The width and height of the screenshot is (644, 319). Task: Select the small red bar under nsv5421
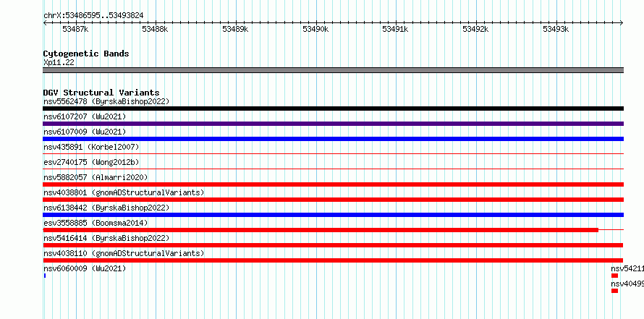click(614, 276)
